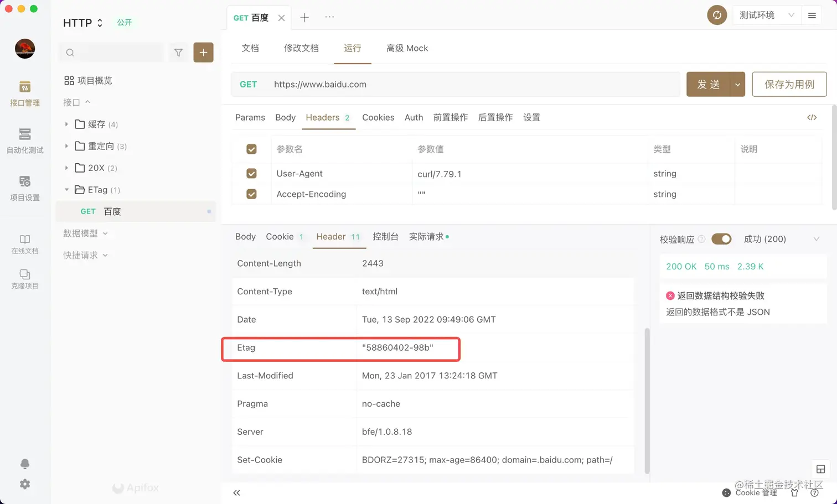The width and height of the screenshot is (837, 504).
Task: Click the GET method selector
Action: pos(249,85)
